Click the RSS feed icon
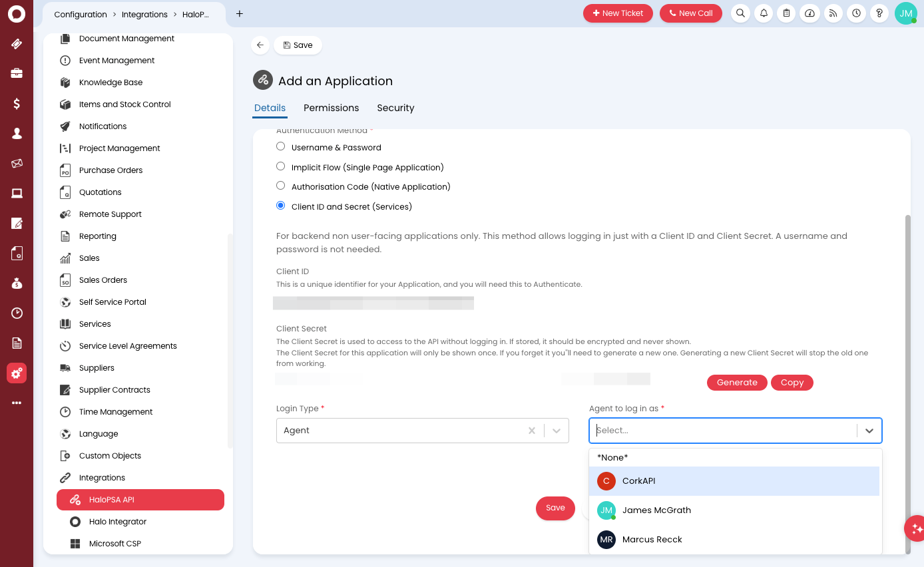Image resolution: width=924 pixels, height=567 pixels. point(833,13)
